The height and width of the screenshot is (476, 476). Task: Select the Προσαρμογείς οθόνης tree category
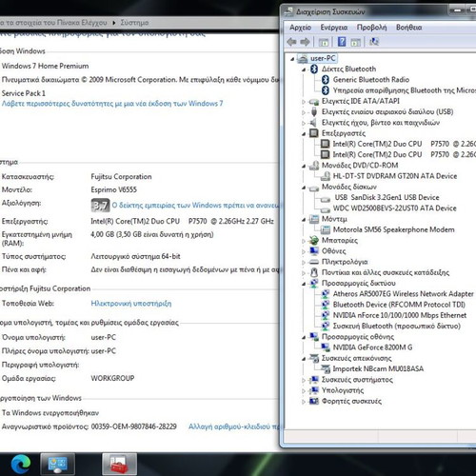(x=358, y=337)
